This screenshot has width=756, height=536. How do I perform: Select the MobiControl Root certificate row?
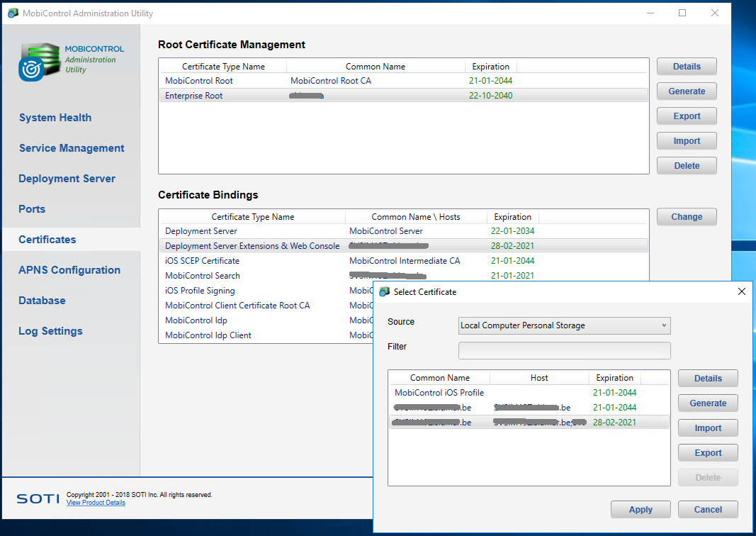(x=199, y=81)
